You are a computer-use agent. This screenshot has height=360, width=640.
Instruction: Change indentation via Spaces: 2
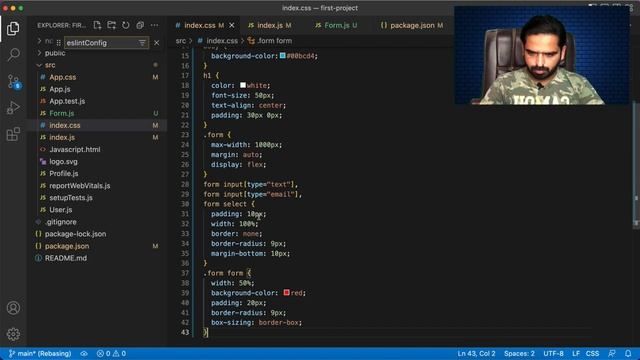pyautogui.click(x=519, y=353)
